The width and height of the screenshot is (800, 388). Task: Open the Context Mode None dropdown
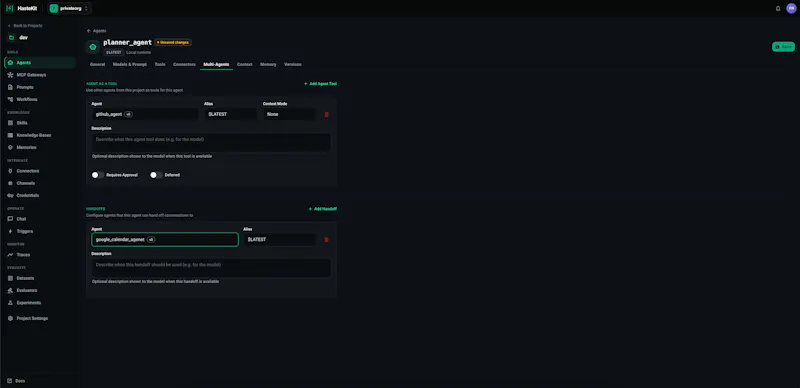coord(289,114)
